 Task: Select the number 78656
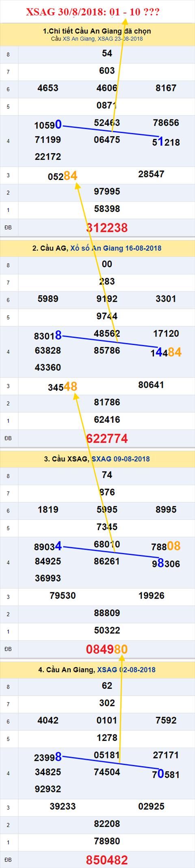point(166,123)
